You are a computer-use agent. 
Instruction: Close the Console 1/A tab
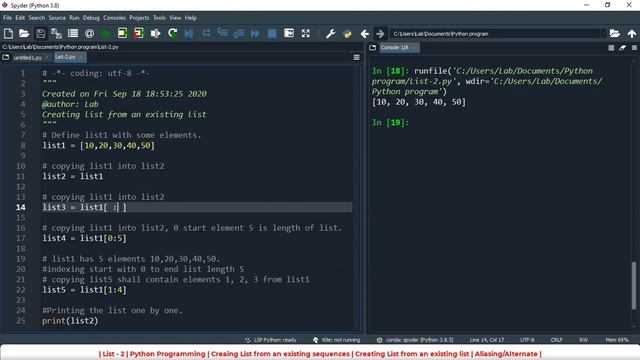(x=414, y=48)
